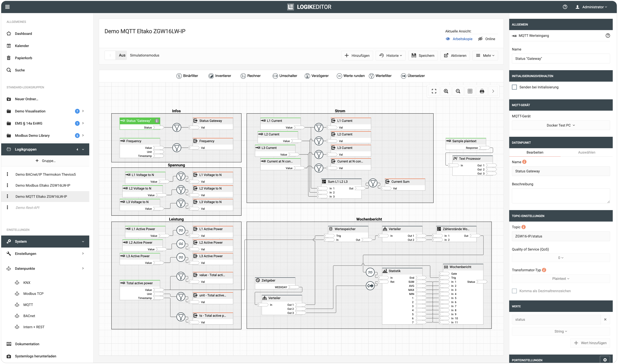The width and height of the screenshot is (618, 364).
Task: Open the MQTT-Gerät Docker Test PC dropdown
Action: tap(561, 125)
